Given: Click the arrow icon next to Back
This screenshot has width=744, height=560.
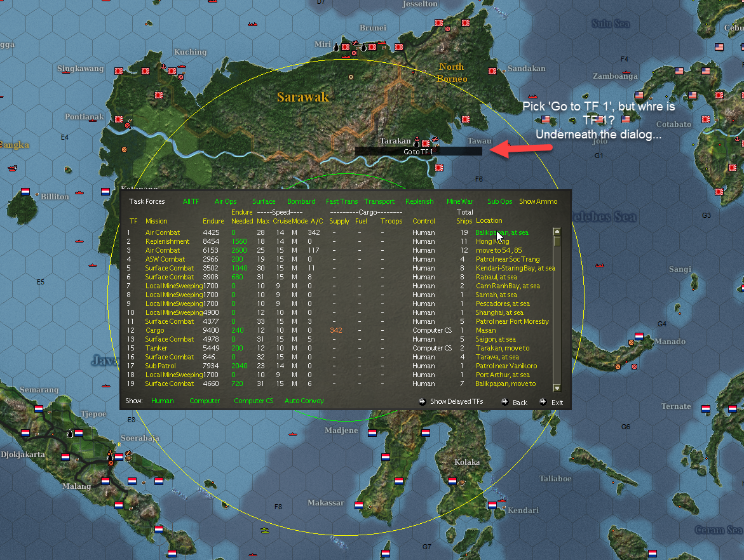Looking at the screenshot, I should click(505, 402).
